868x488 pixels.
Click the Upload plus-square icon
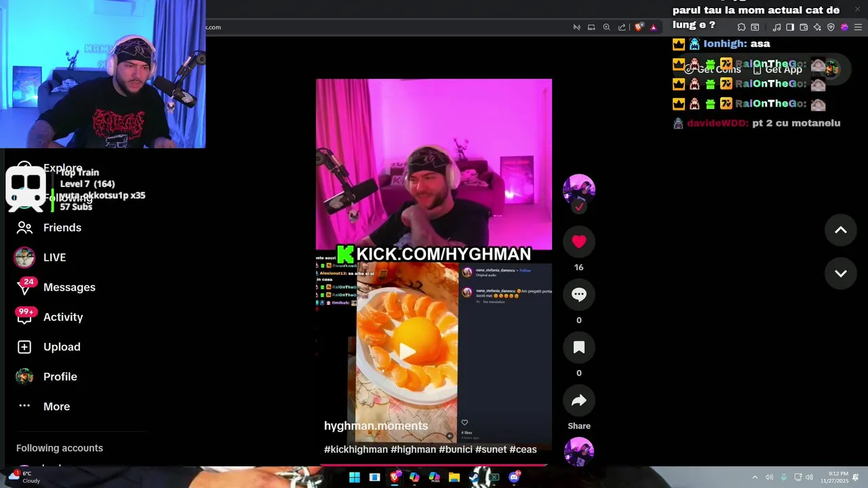pos(24,347)
